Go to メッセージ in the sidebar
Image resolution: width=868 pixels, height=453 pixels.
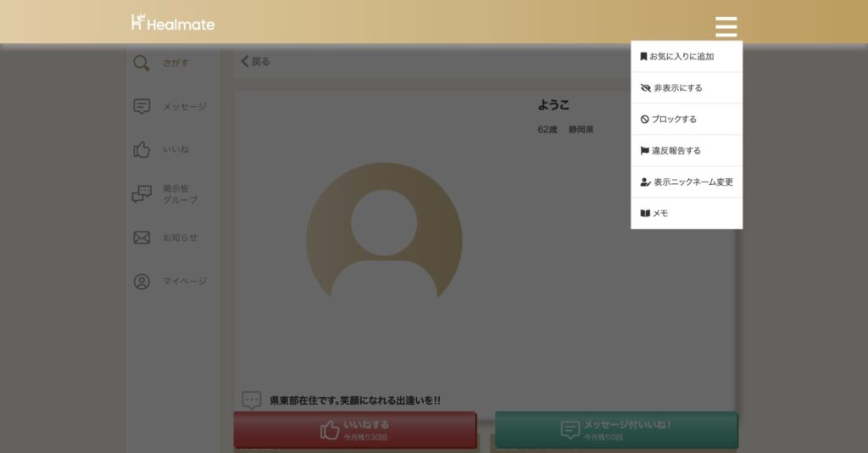click(x=184, y=106)
